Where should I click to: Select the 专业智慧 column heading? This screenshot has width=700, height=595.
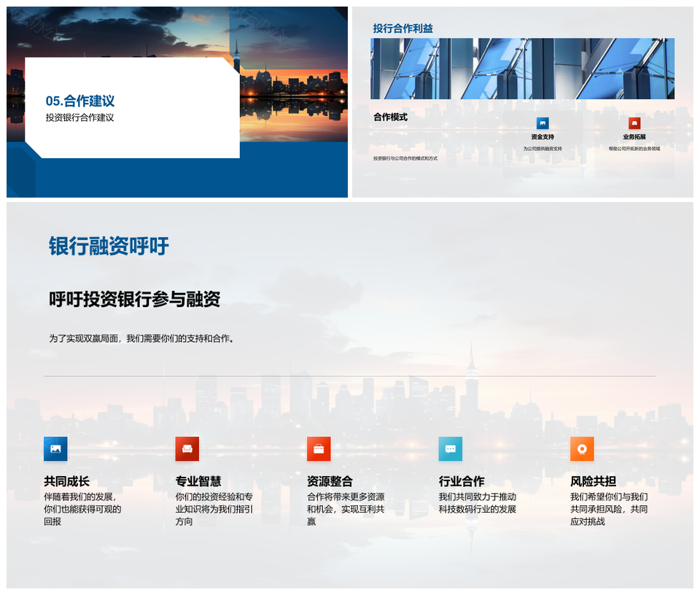point(198,481)
